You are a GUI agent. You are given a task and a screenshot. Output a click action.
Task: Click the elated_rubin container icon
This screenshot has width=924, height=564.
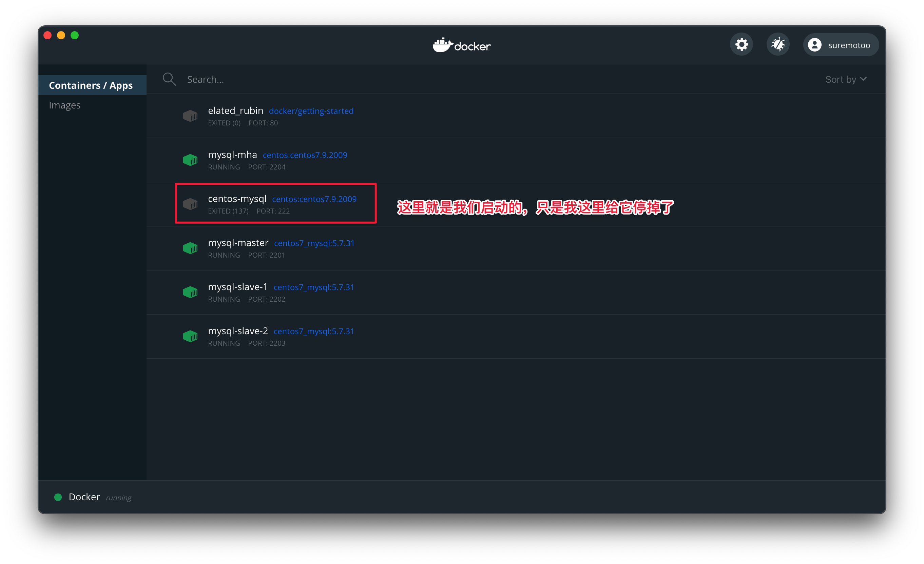pyautogui.click(x=190, y=116)
